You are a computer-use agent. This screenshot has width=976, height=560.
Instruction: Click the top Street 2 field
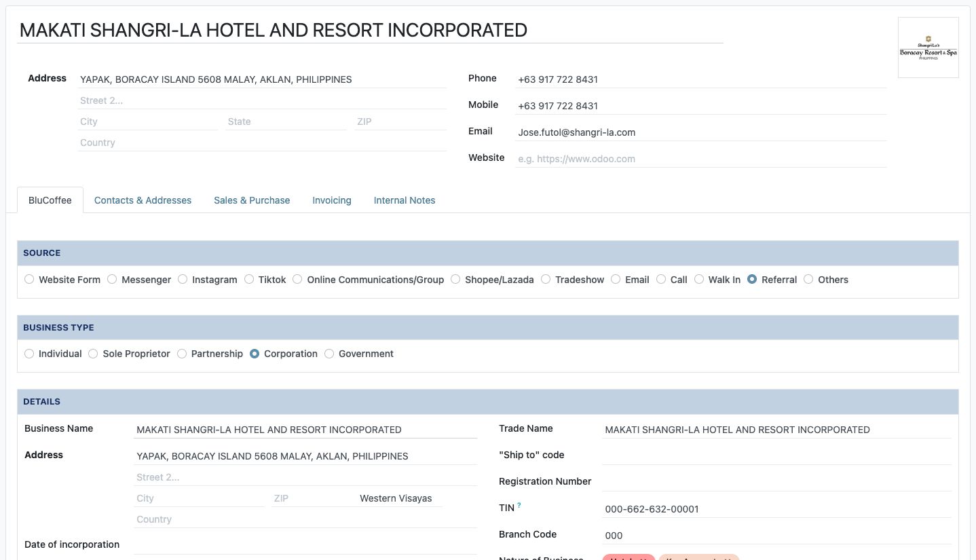(x=262, y=100)
